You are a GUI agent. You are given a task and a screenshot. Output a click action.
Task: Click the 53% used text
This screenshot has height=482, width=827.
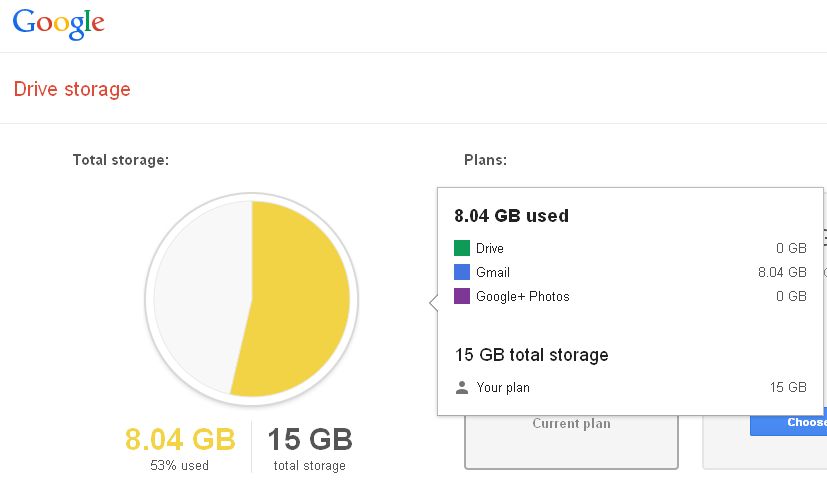pos(180,466)
